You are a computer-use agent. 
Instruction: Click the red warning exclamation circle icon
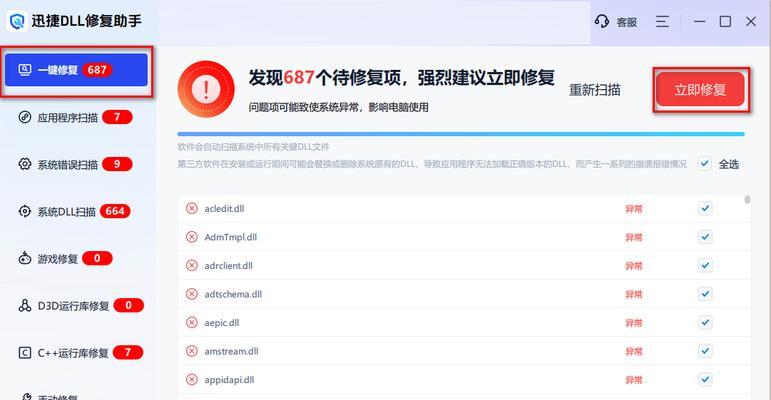pyautogui.click(x=206, y=90)
